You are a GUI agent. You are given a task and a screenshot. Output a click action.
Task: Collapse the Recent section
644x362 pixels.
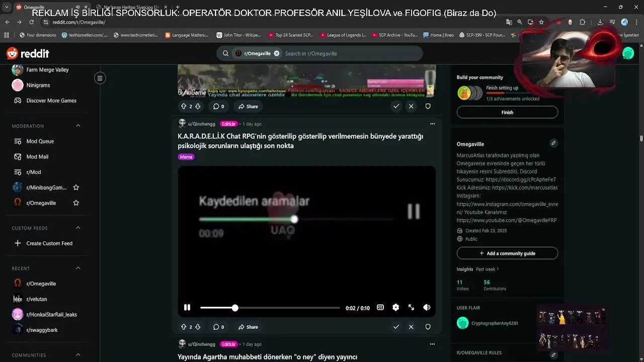pyautogui.click(x=78, y=268)
